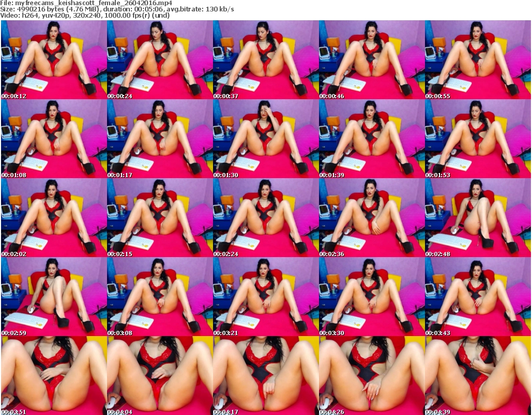Open the thumbnail marked 00:02:36
The height and width of the screenshot is (415, 532).
tap(371, 218)
